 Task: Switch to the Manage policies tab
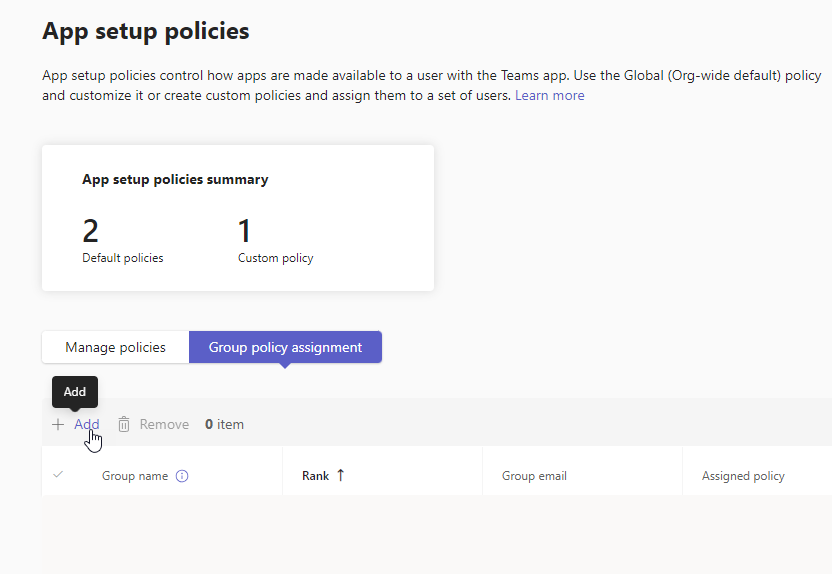click(x=115, y=347)
